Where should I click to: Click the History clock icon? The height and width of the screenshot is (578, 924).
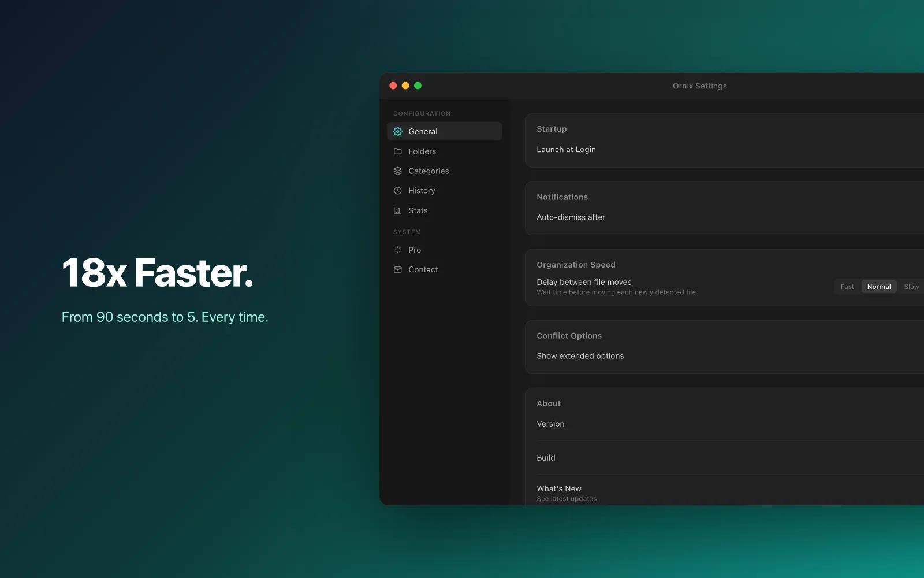point(398,191)
